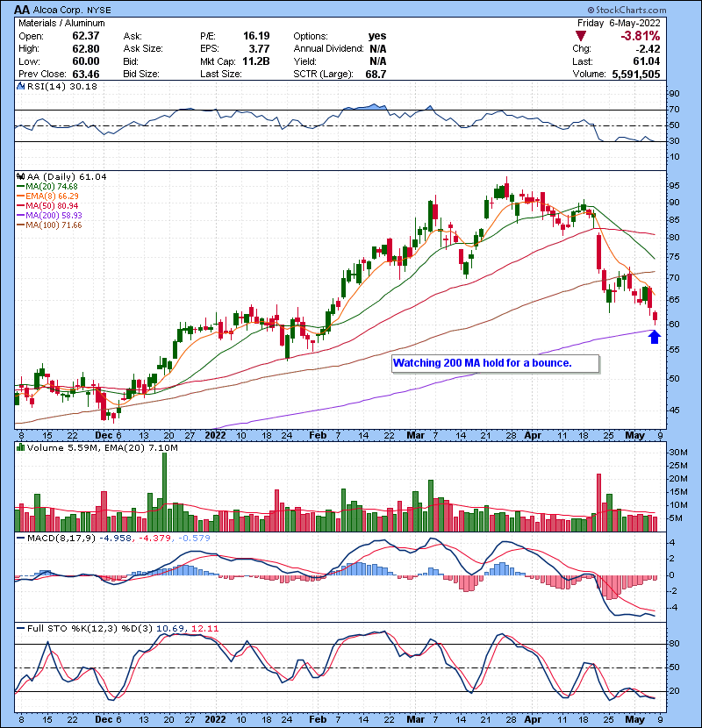Click the Yield label
The height and width of the screenshot is (728, 702).
tap(304, 61)
